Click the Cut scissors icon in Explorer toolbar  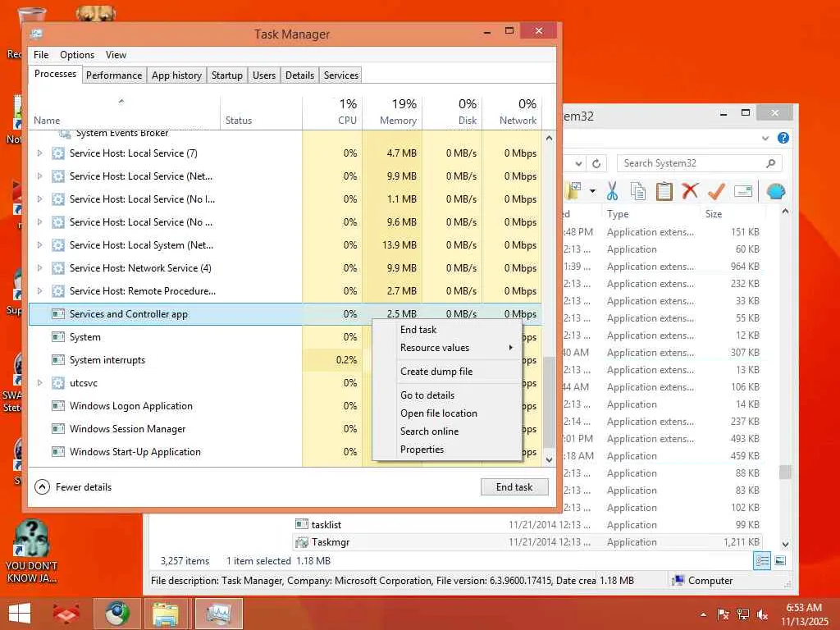click(x=612, y=190)
